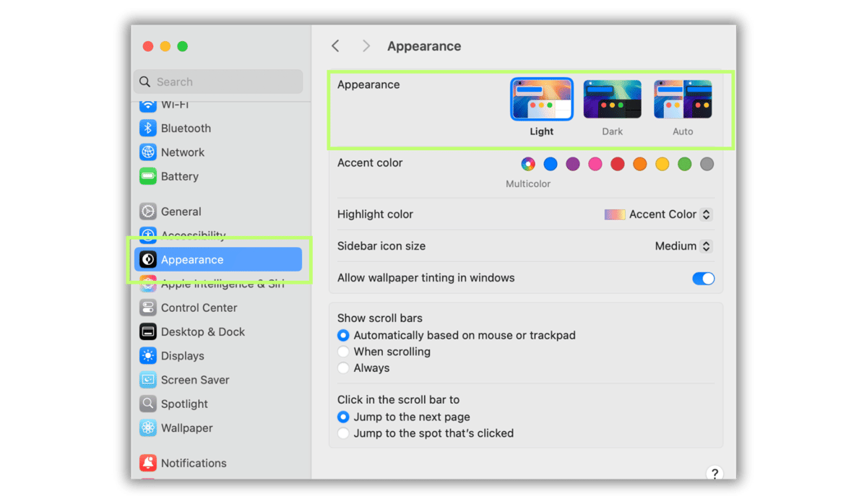The height and width of the screenshot is (504, 867).
Task: Open Notifications pane via its label
Action: 194,464
